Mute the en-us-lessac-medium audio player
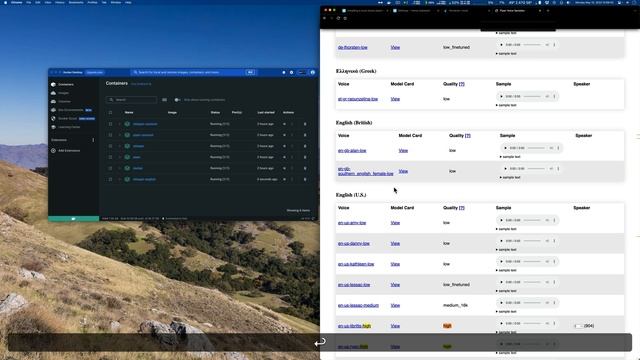This screenshot has height=360, width=640. (547, 303)
